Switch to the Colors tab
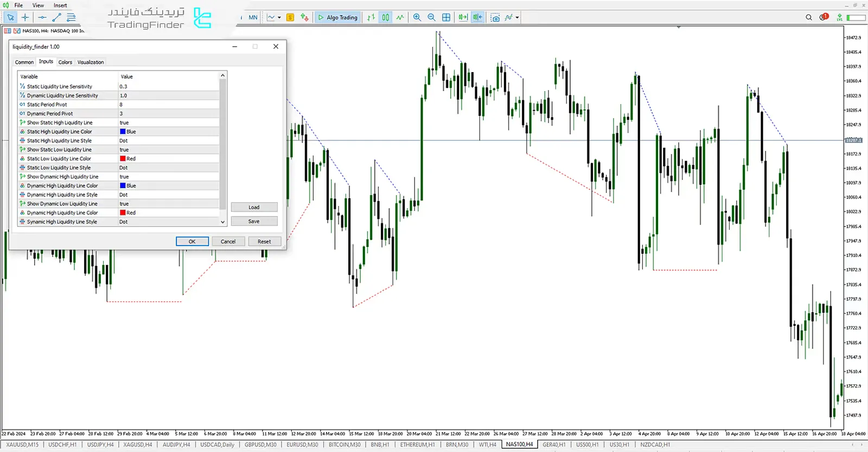This screenshot has width=868, height=452. (x=65, y=62)
